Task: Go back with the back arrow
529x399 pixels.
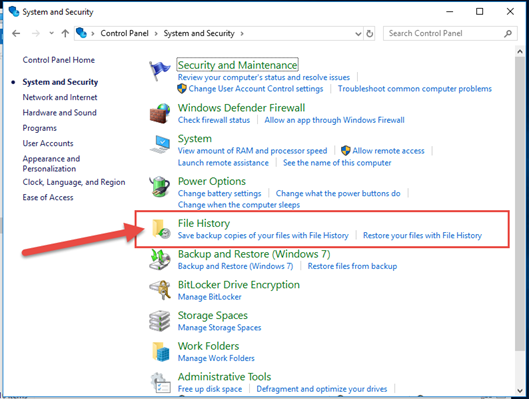Action: tap(16, 33)
